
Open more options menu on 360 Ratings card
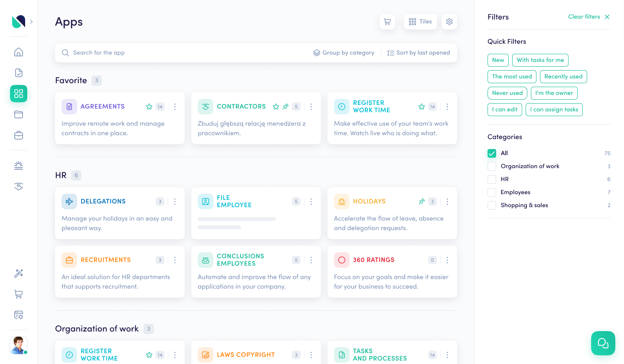pyautogui.click(x=447, y=260)
